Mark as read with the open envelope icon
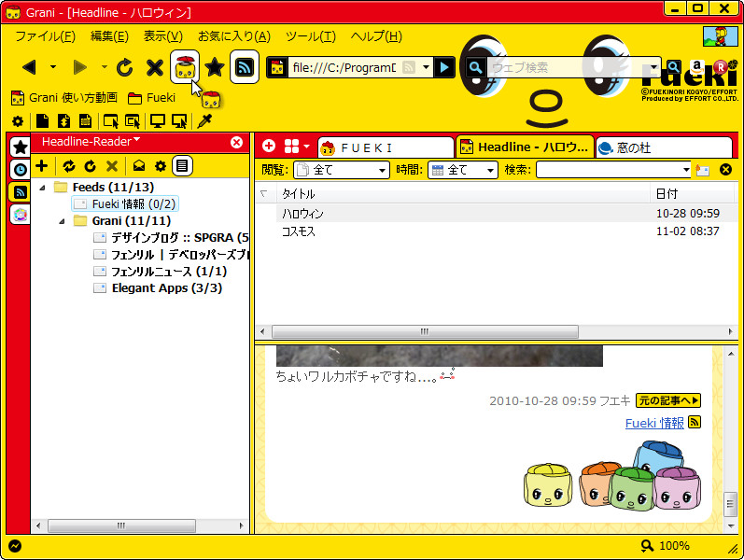 coord(139,165)
